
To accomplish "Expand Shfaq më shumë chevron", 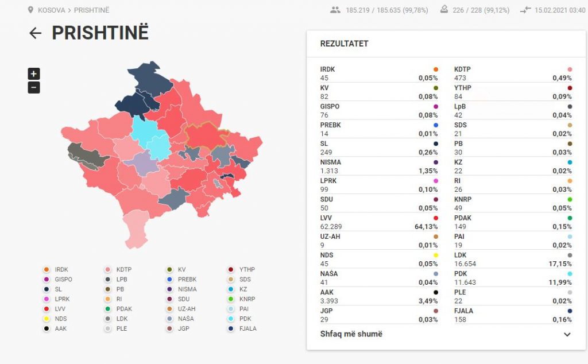I will click(567, 334).
